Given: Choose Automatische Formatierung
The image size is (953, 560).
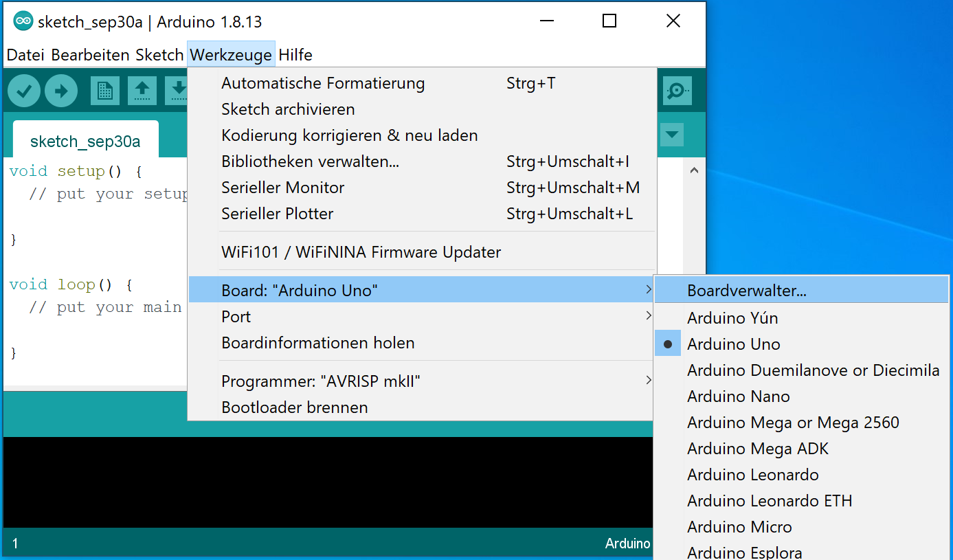Looking at the screenshot, I should 422,83.
